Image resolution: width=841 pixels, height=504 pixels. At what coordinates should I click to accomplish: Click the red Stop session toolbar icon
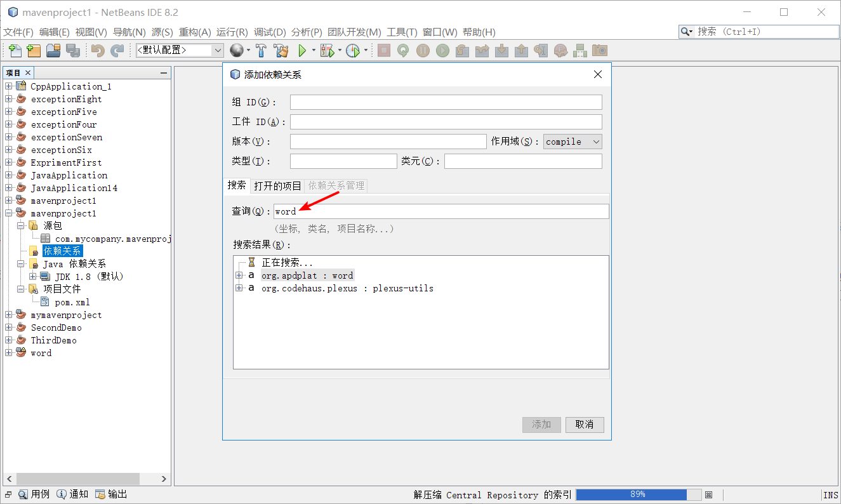click(384, 51)
